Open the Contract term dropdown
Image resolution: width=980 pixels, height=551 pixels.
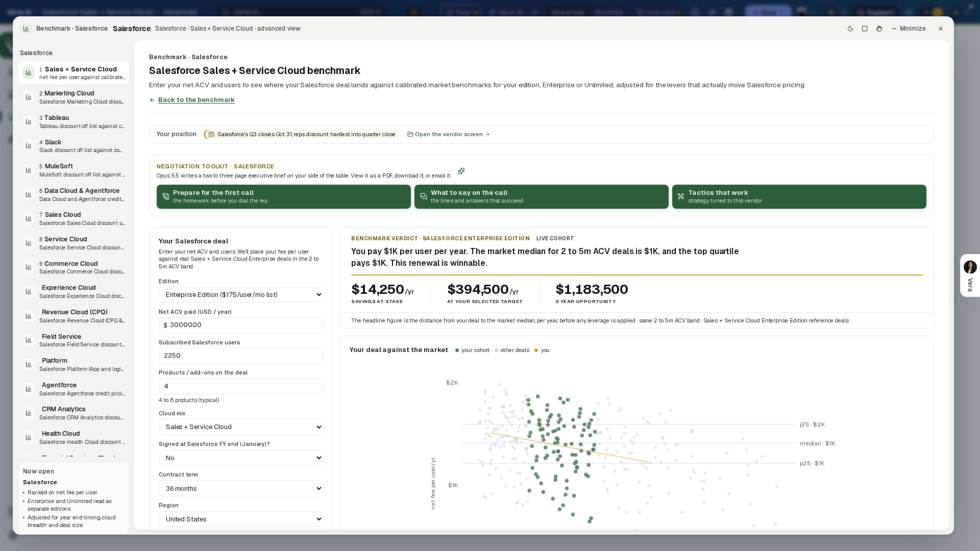coord(241,489)
